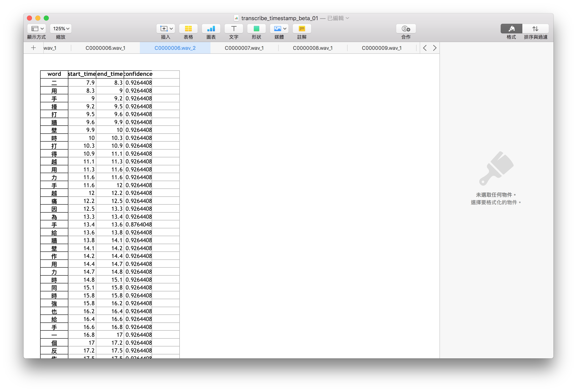
Task: Open the View (顯示方式) dropdown
Action: [x=37, y=29]
